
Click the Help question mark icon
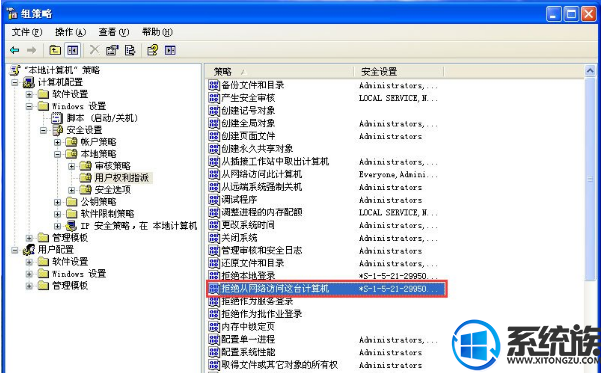(153, 50)
